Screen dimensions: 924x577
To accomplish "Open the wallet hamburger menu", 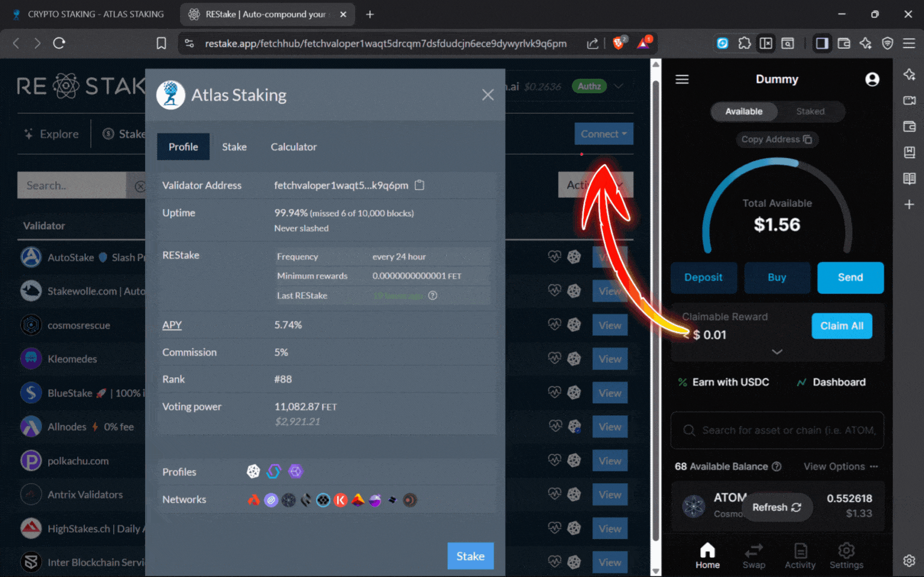I will coord(682,79).
